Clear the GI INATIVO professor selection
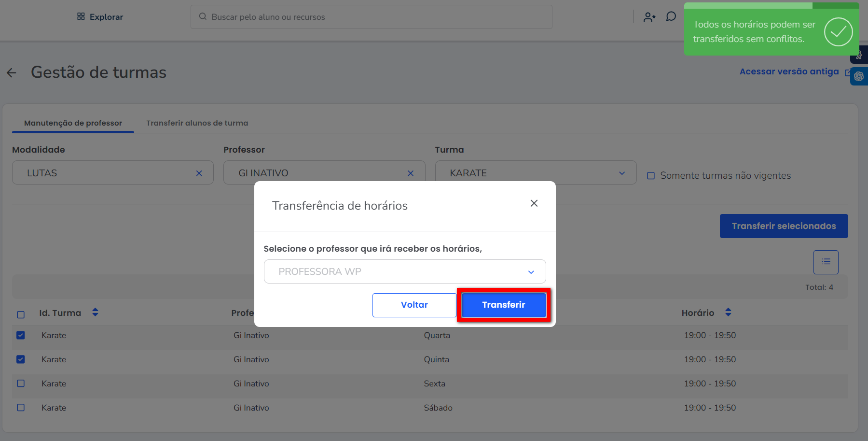The width and height of the screenshot is (868, 441). pyautogui.click(x=410, y=173)
